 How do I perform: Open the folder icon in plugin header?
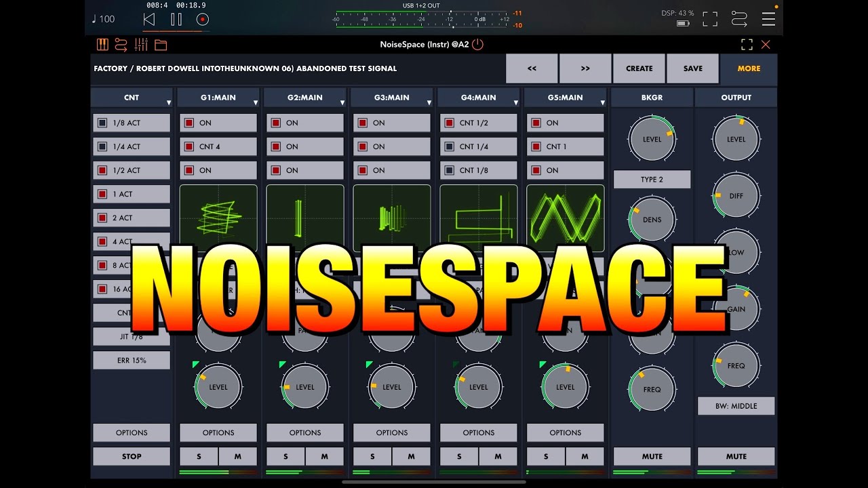point(160,45)
